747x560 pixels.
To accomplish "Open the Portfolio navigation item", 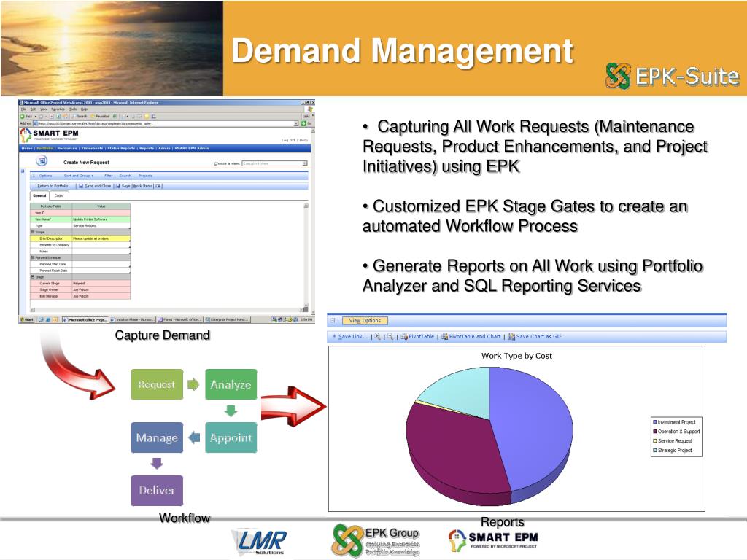I will [44, 148].
